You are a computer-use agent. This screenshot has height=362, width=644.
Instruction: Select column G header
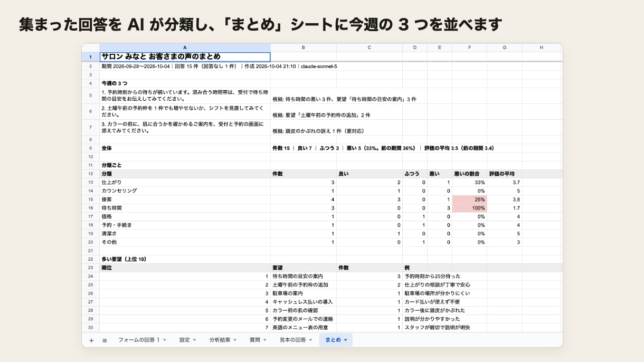pyautogui.click(x=504, y=47)
